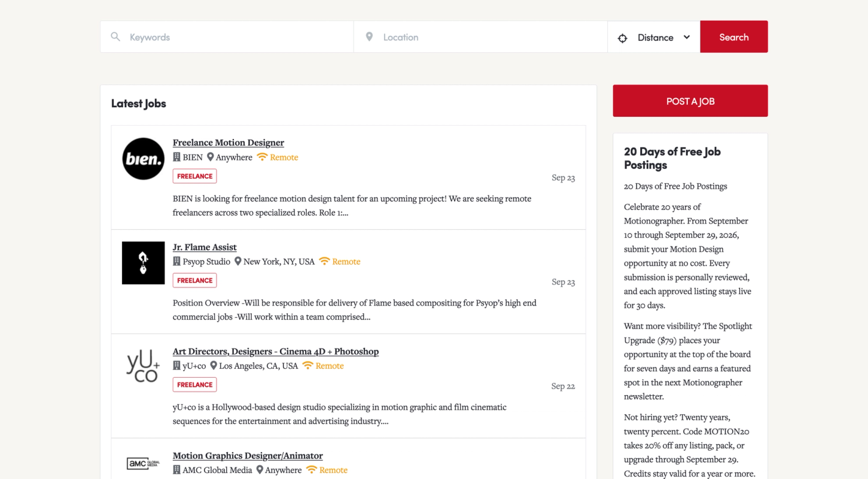Click the wifi Remote icon in Psyop Studio listing
Image resolution: width=868 pixels, height=479 pixels.
(x=324, y=261)
